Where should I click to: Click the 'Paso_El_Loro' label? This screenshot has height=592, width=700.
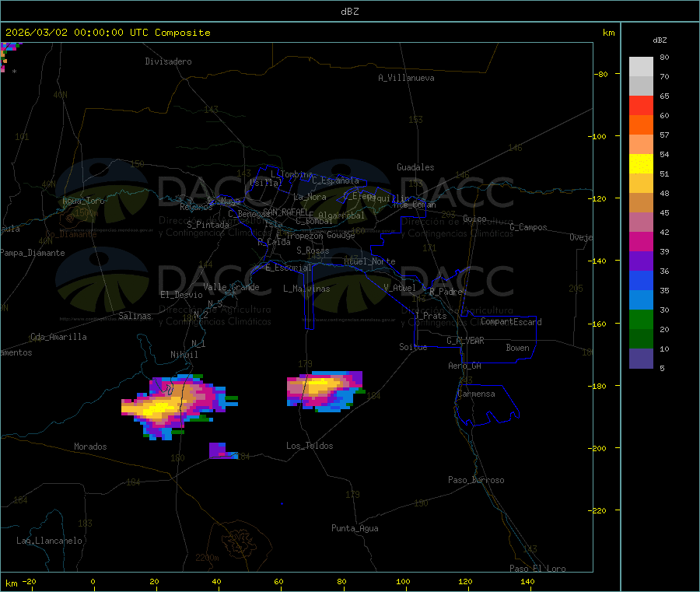(538, 569)
